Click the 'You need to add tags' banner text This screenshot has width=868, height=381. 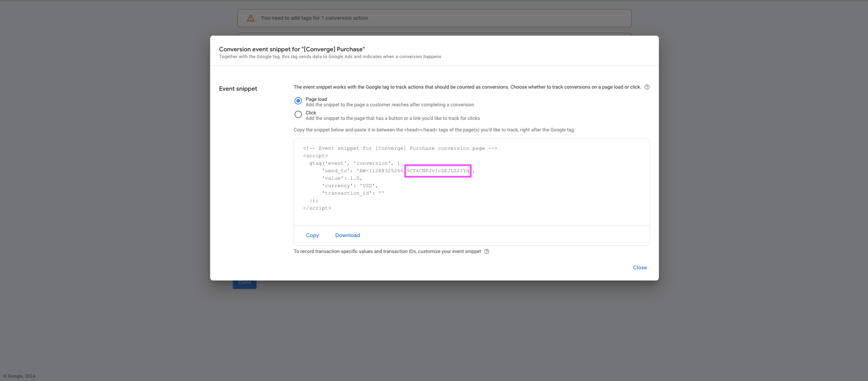[314, 18]
